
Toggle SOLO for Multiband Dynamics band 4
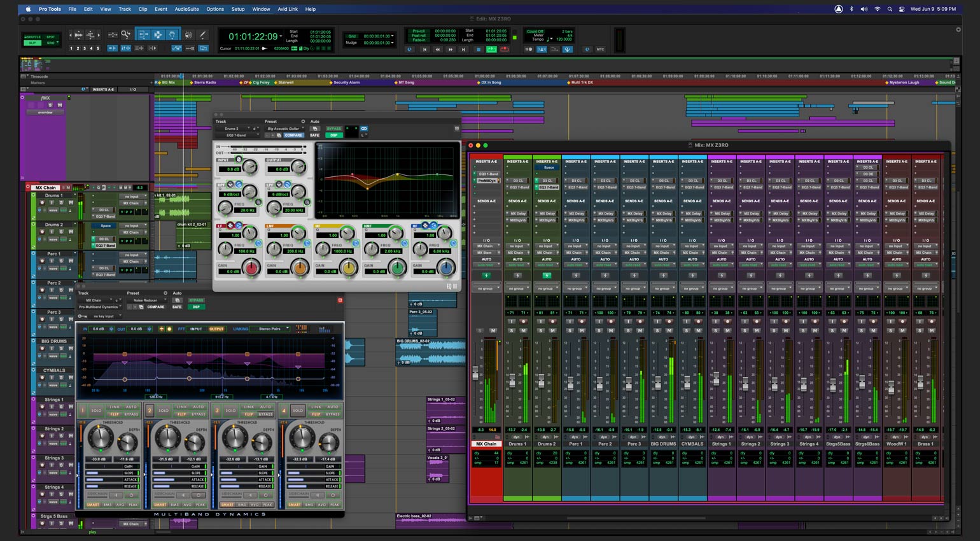298,411
